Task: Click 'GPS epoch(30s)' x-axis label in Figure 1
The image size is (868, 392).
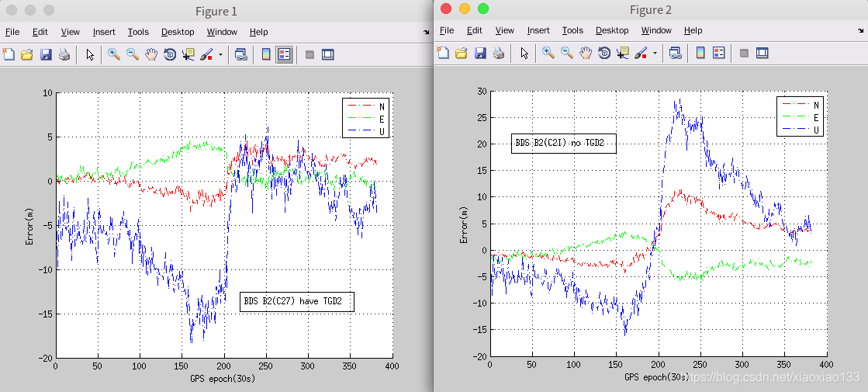Action: click(x=223, y=380)
